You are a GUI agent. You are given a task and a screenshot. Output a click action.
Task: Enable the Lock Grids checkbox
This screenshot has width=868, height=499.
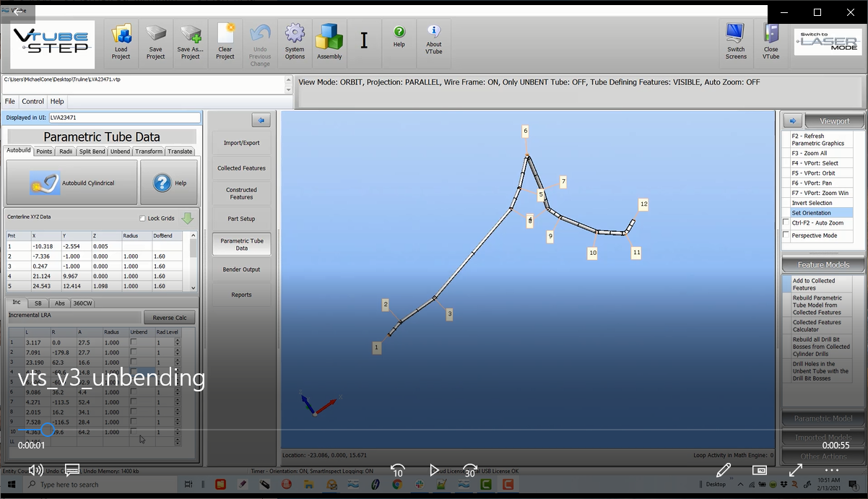tap(142, 219)
